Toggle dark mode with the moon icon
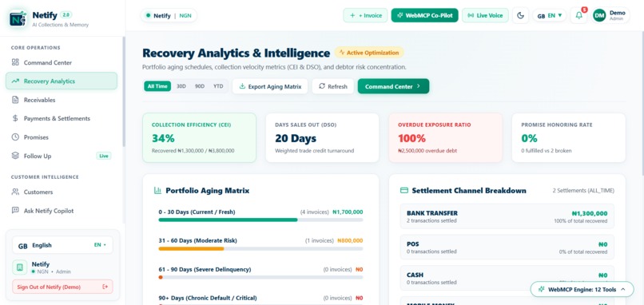 tap(520, 16)
